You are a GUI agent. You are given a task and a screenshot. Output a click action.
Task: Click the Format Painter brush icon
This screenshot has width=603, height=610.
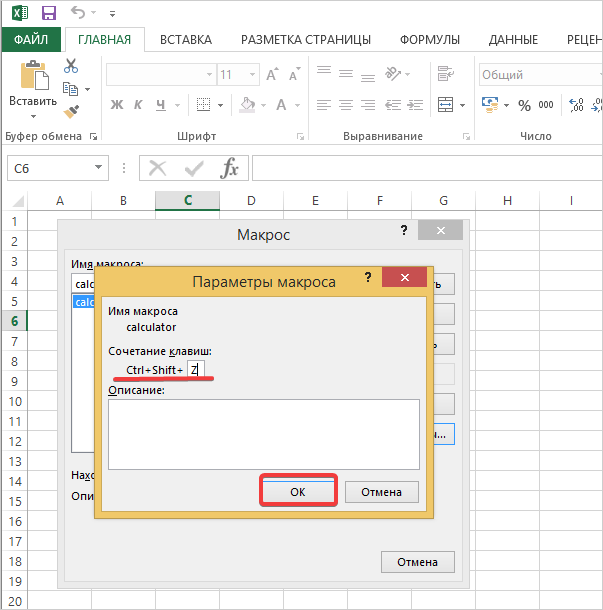pyautogui.click(x=71, y=112)
